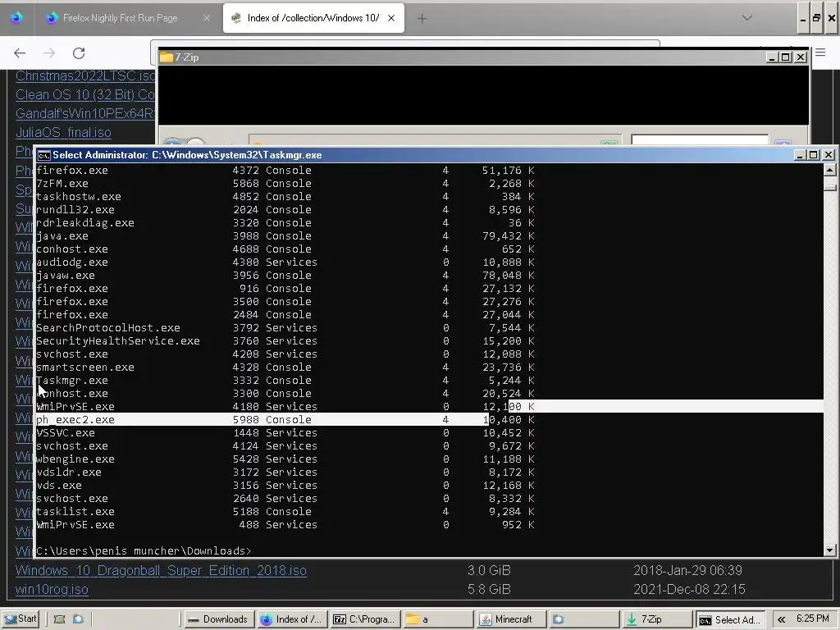Click tasklist.exe process row
The image size is (840, 630).
[x=285, y=512]
